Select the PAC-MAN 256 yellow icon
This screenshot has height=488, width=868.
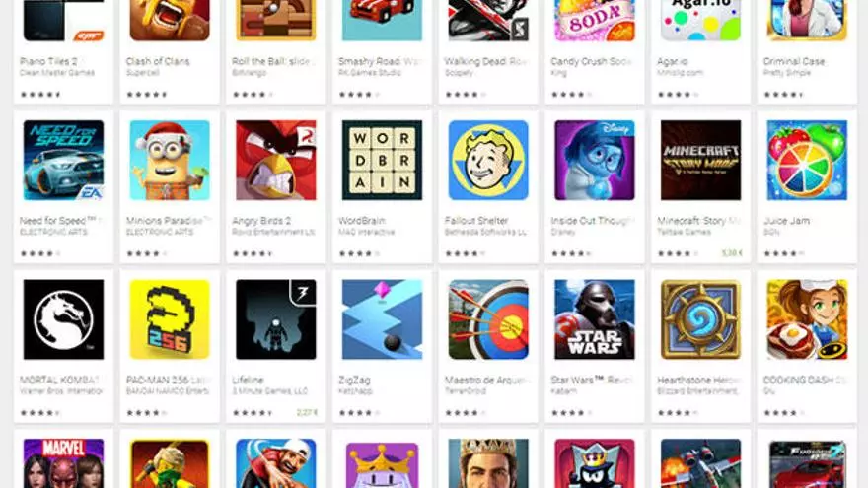coord(170,319)
